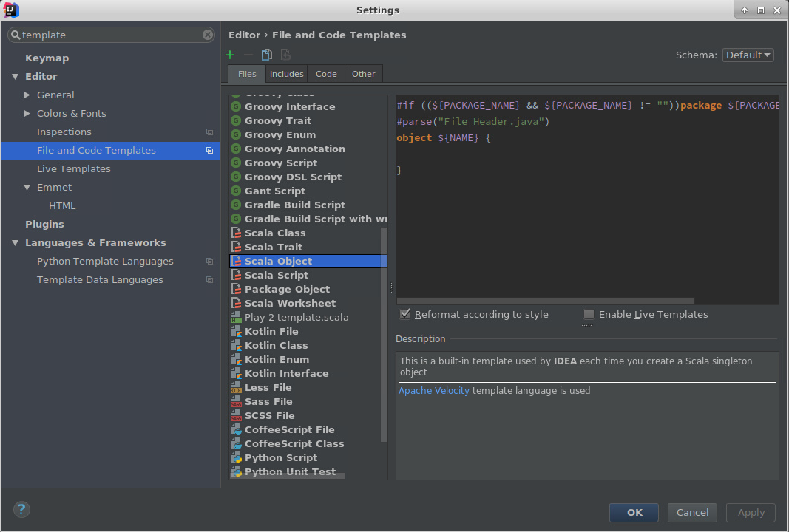Click the Kotlin File icon
The image size is (789, 532).
coord(236,331)
